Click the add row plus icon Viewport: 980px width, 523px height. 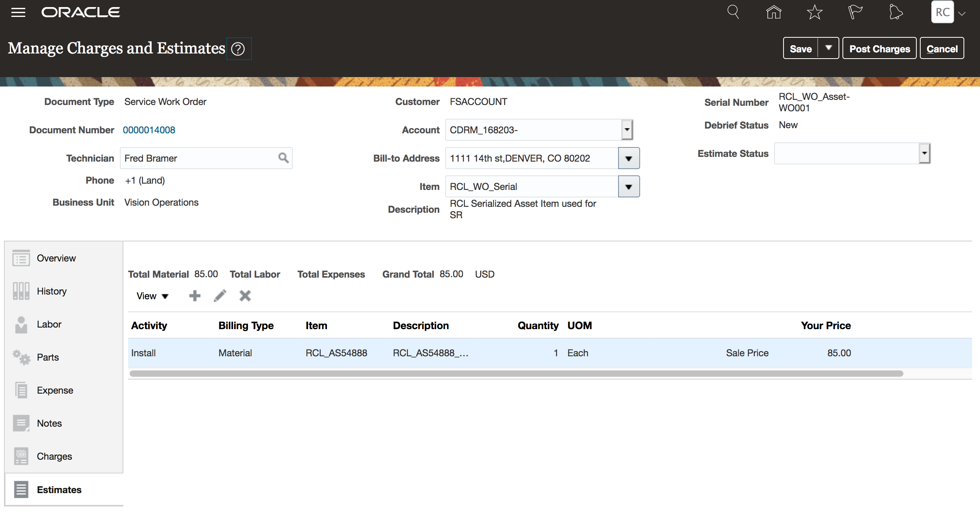[195, 296]
